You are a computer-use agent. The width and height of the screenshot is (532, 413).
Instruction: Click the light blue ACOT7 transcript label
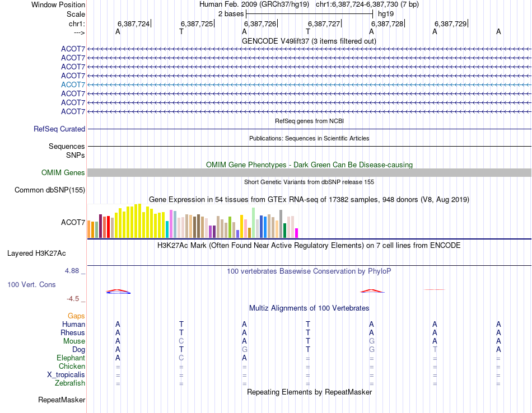73,85
